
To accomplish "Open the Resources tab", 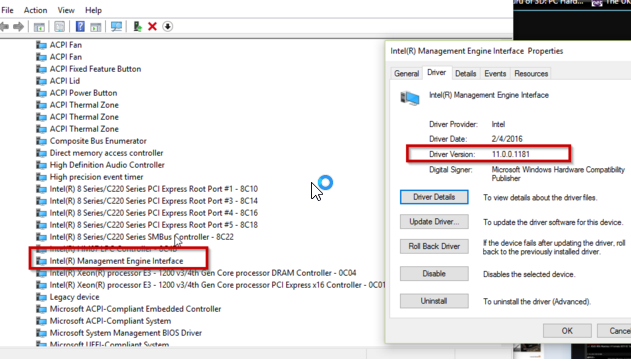I will point(531,74).
